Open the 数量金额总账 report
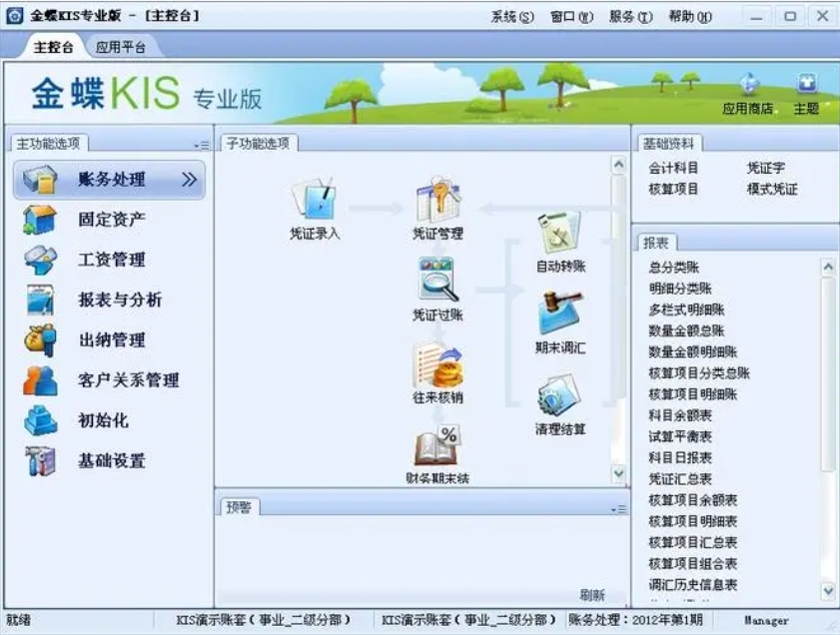The height and width of the screenshot is (635, 840). 687,330
